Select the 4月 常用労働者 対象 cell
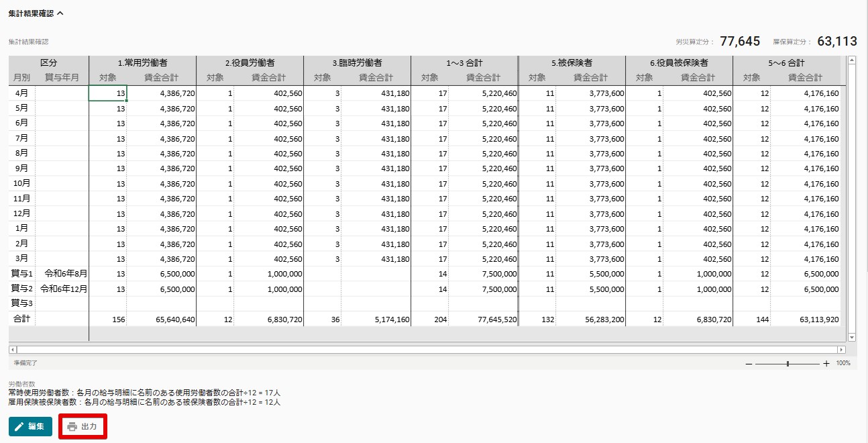This screenshot has width=868, height=443. pos(107,93)
